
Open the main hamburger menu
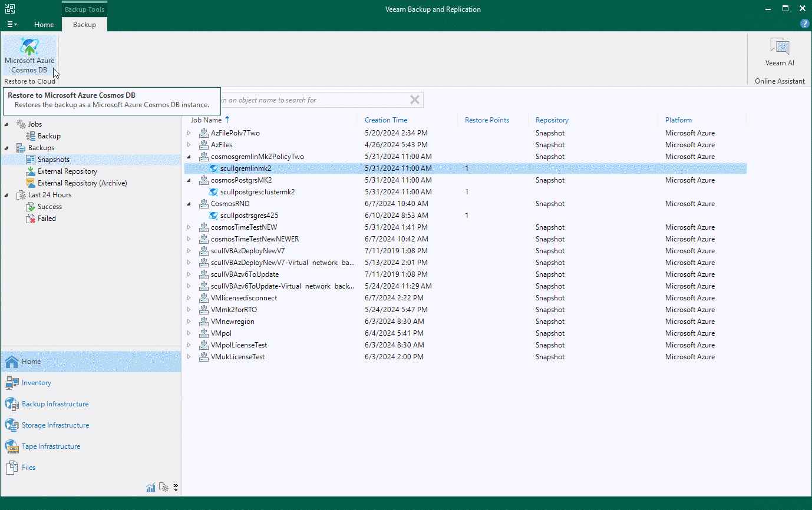click(12, 25)
